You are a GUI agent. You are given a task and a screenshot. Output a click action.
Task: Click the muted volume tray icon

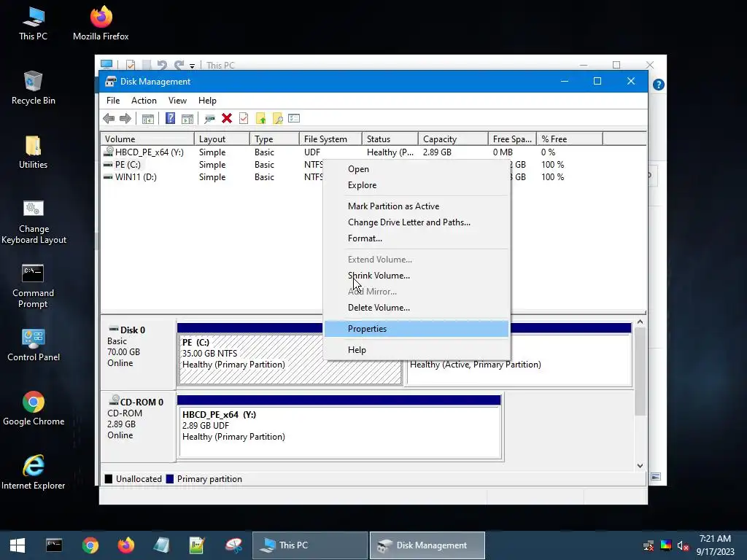[683, 545]
